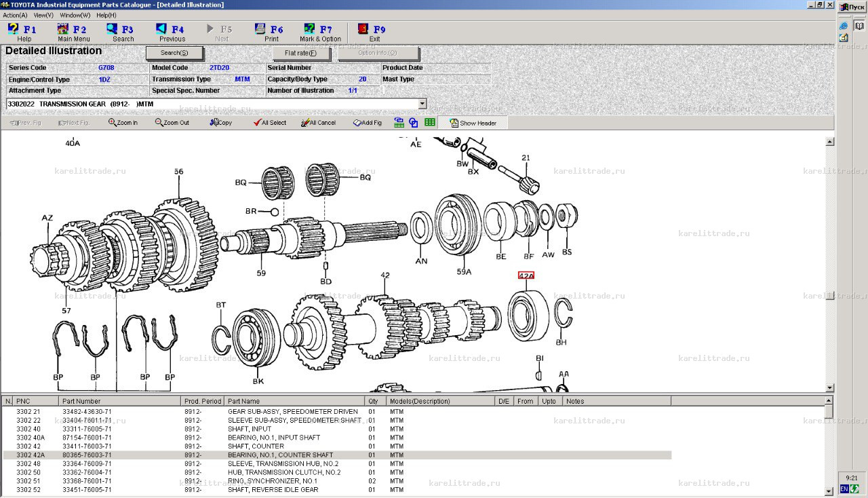
Task: Select the RING, SYNCHRONIZER, NO.1 row
Action: click(338, 481)
